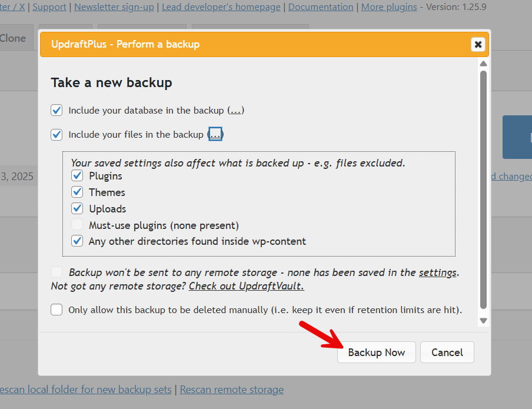This screenshot has width=532, height=409.
Task: Click Cancel to dismiss the dialog
Action: coord(447,352)
